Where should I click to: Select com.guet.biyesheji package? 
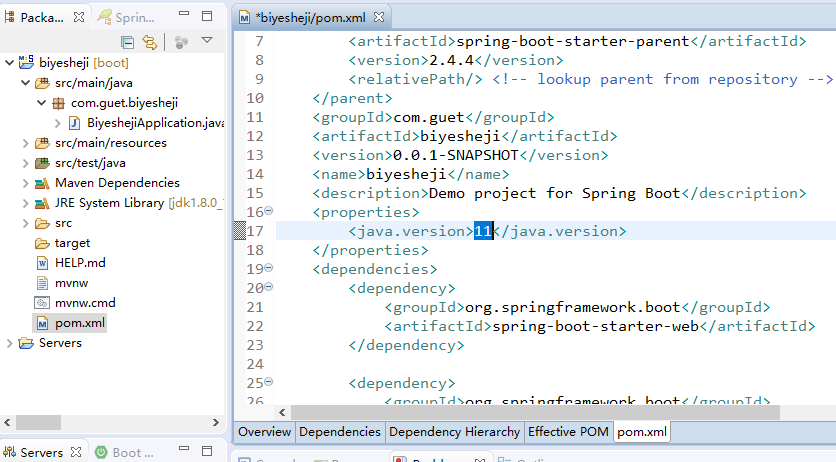click(115, 103)
